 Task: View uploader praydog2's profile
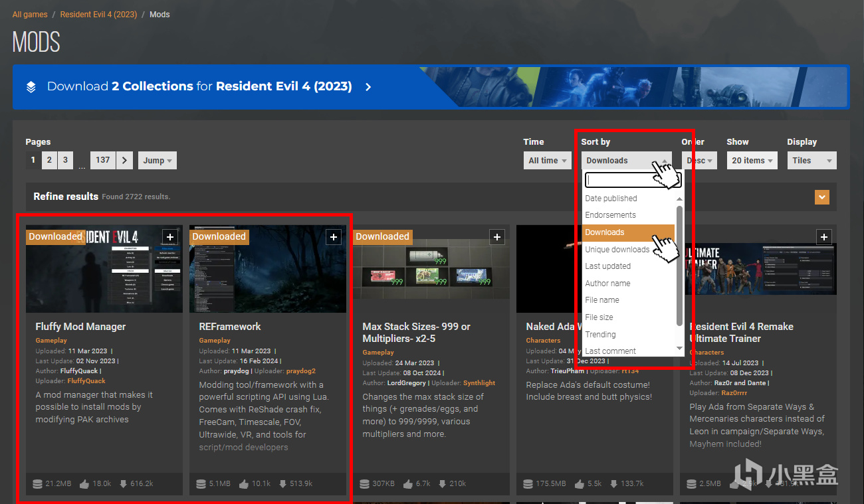click(301, 371)
